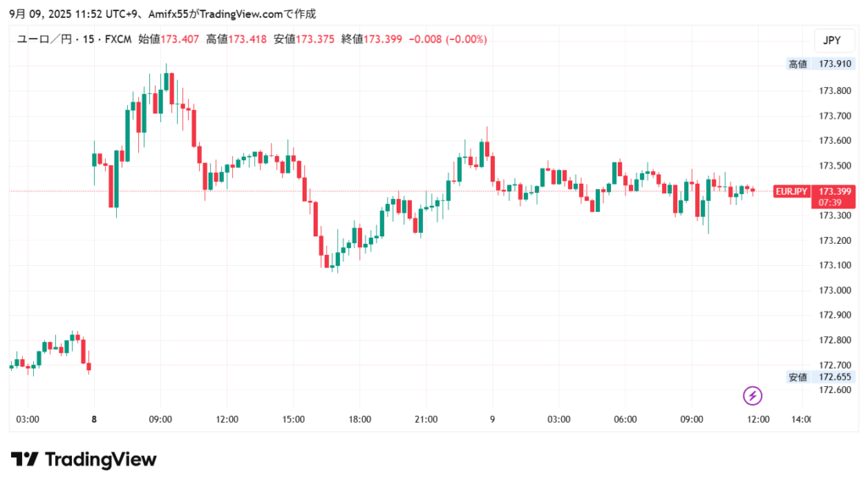
Task: Click the TradingView wordmark text
Action: [100, 459]
